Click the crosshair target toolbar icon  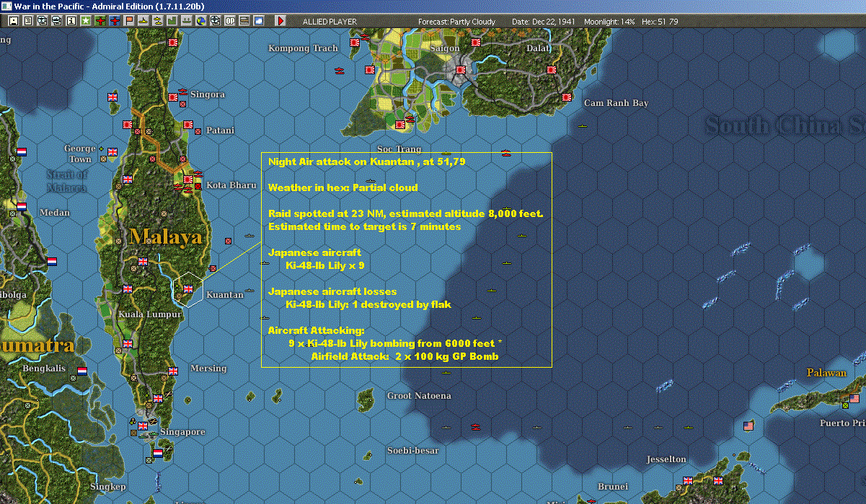click(215, 21)
